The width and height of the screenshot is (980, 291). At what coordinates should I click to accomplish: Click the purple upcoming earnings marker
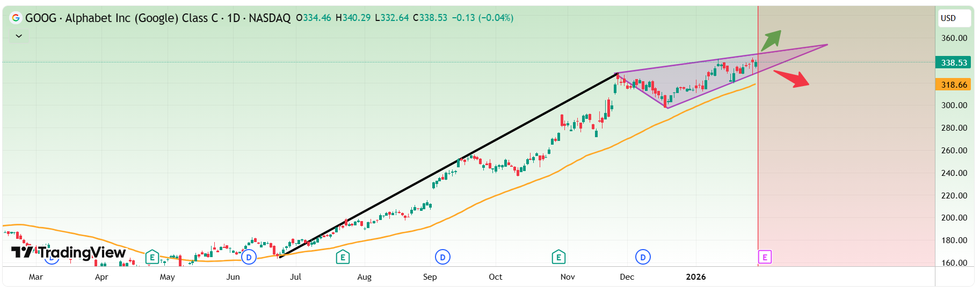(x=765, y=257)
